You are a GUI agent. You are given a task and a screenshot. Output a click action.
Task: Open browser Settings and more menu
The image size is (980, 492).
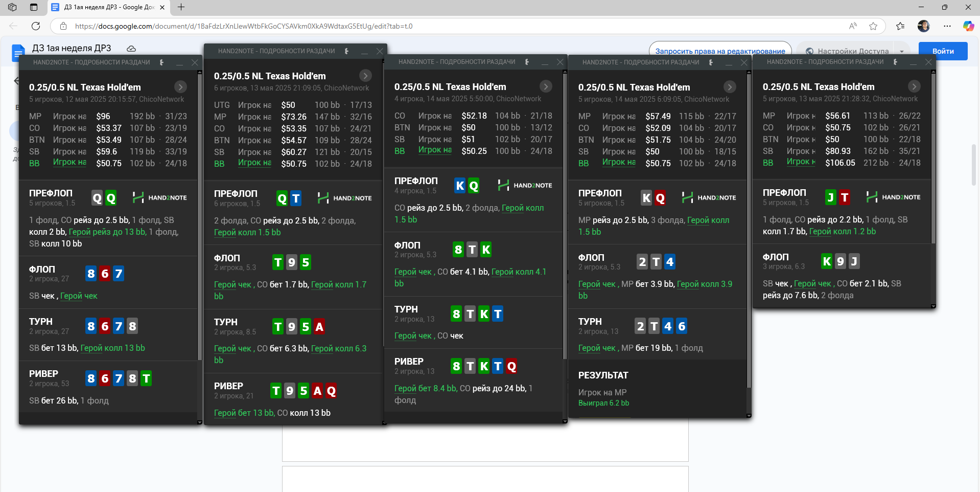click(947, 26)
